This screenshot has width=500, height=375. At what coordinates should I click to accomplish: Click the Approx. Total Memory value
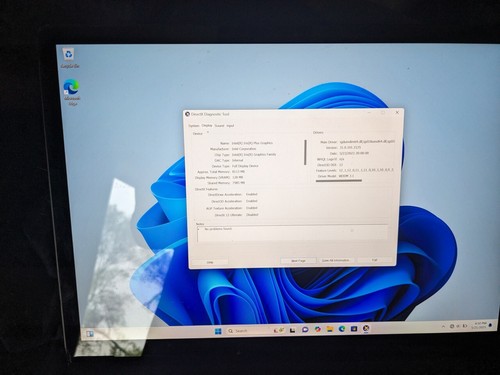tap(238, 172)
